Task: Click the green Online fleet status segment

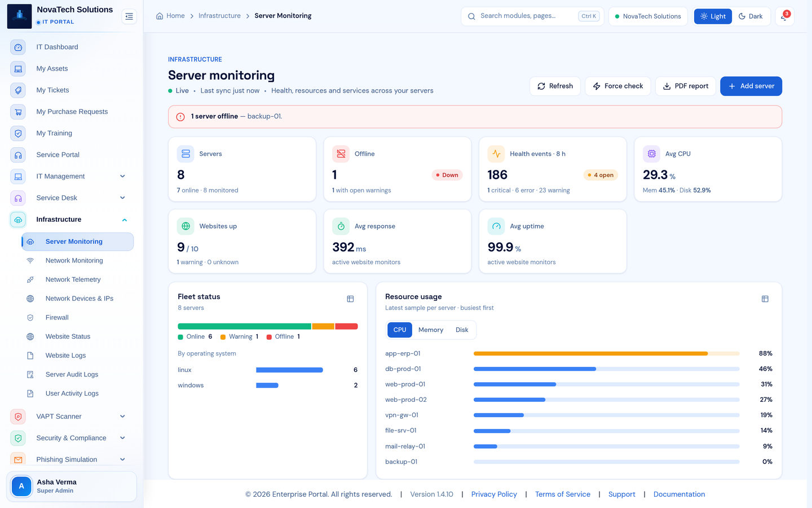Action: [245, 326]
